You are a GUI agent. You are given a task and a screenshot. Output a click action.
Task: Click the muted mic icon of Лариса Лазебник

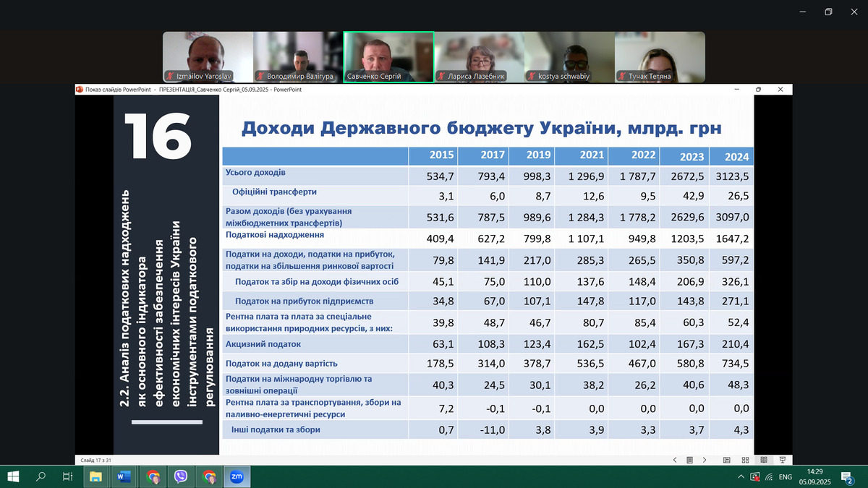pyautogui.click(x=441, y=76)
